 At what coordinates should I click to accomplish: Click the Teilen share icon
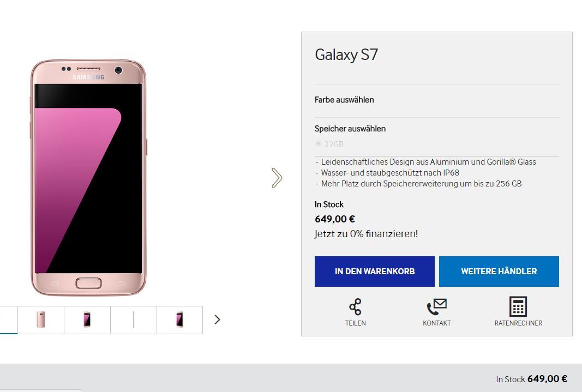[355, 307]
